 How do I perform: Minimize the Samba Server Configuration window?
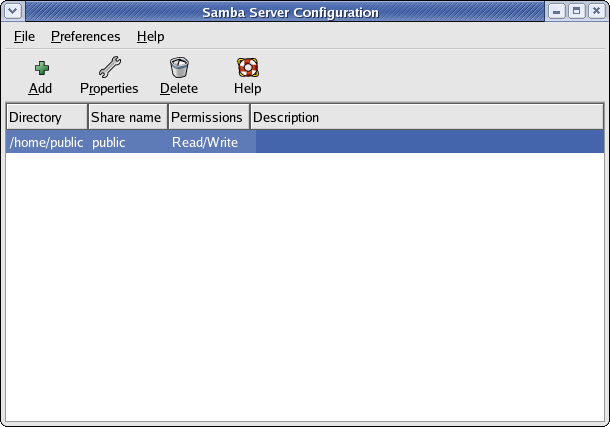pyautogui.click(x=557, y=11)
